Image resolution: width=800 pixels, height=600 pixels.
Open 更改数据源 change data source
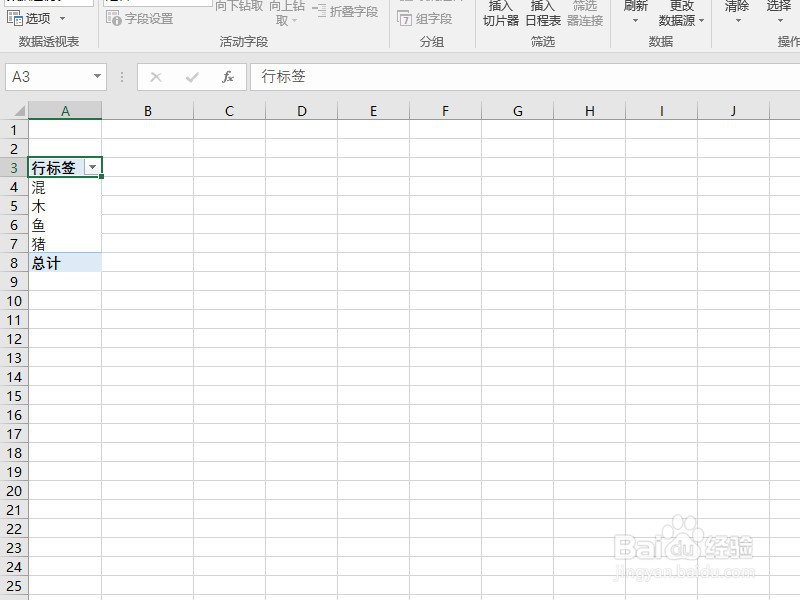pyautogui.click(x=681, y=13)
